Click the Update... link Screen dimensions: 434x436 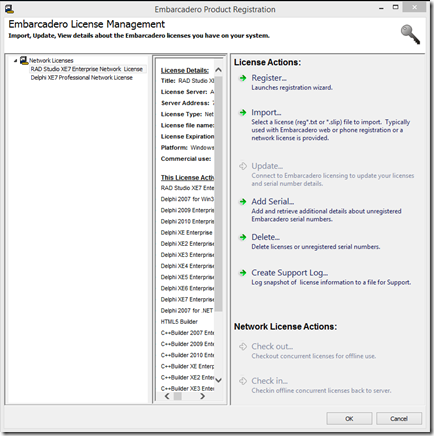(267, 166)
